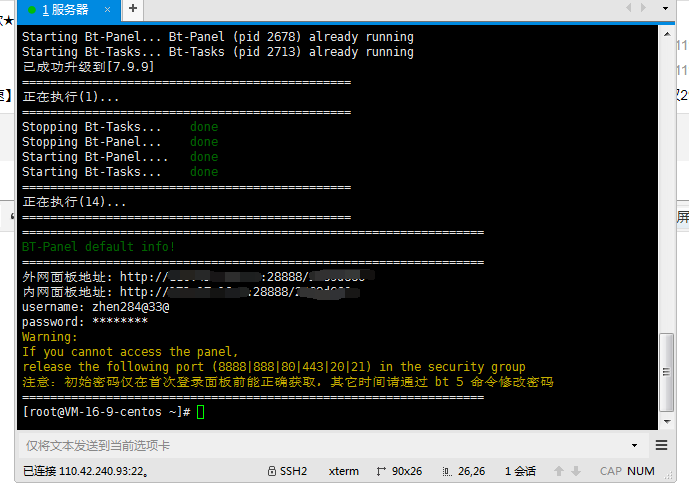Viewport: 689px width, 483px height.
Task: Click the 'password: ********' line
Action: [85, 322]
